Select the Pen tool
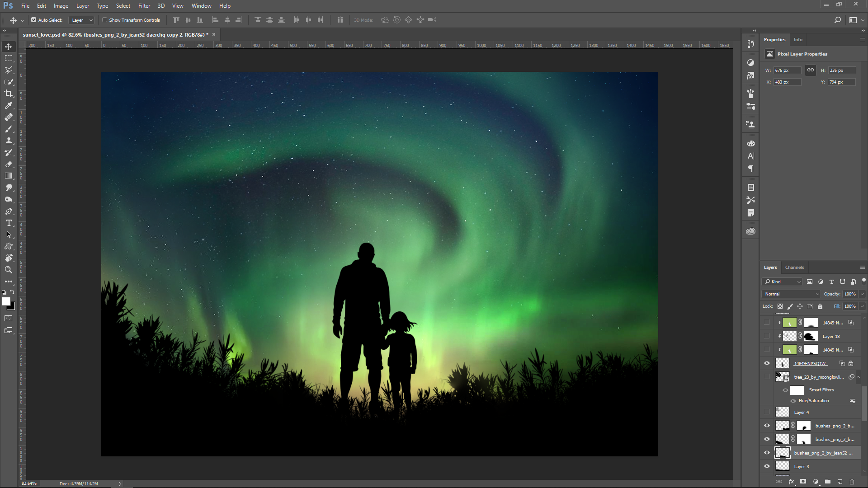This screenshot has height=488, width=868. click(9, 211)
